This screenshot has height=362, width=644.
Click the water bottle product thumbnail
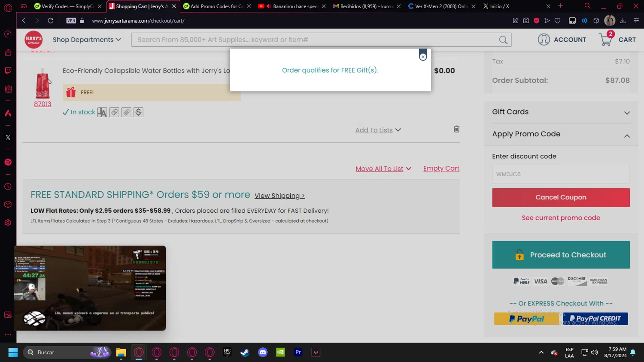coord(43,83)
